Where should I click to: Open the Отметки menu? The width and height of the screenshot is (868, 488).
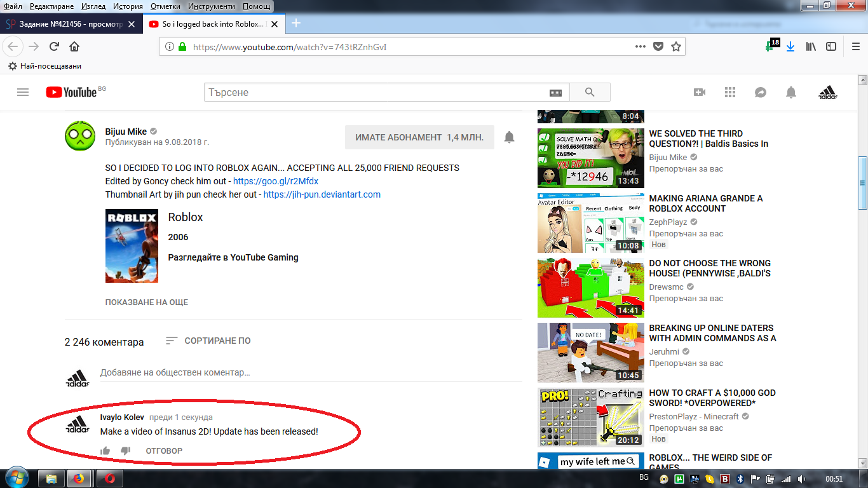[x=165, y=6]
